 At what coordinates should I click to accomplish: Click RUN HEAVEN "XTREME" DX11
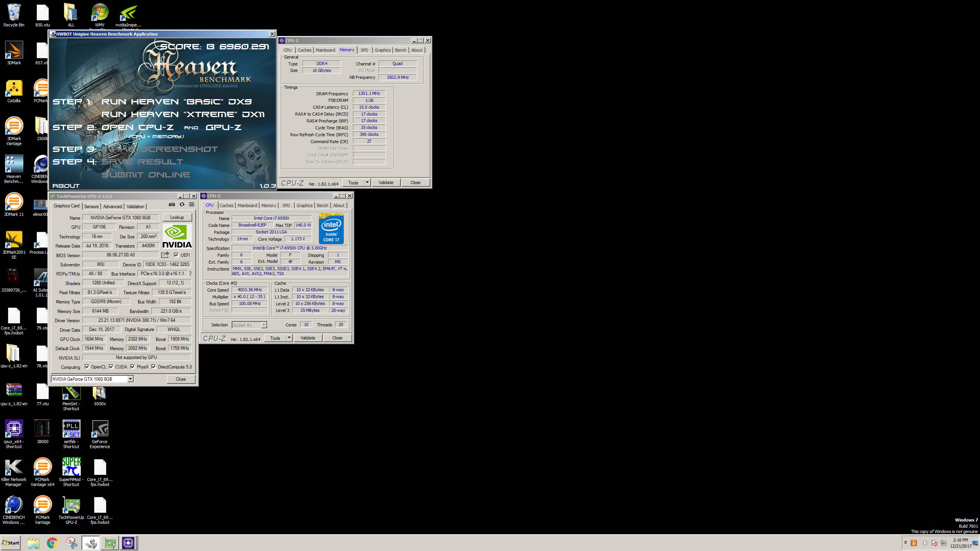coord(183,114)
